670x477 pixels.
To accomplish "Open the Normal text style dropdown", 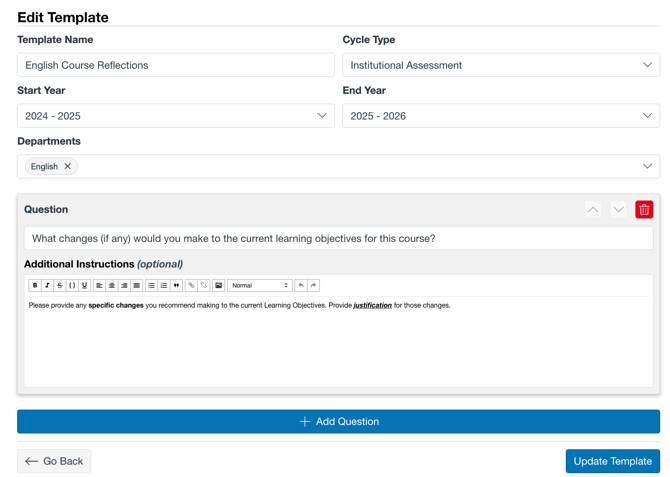I will 259,286.
